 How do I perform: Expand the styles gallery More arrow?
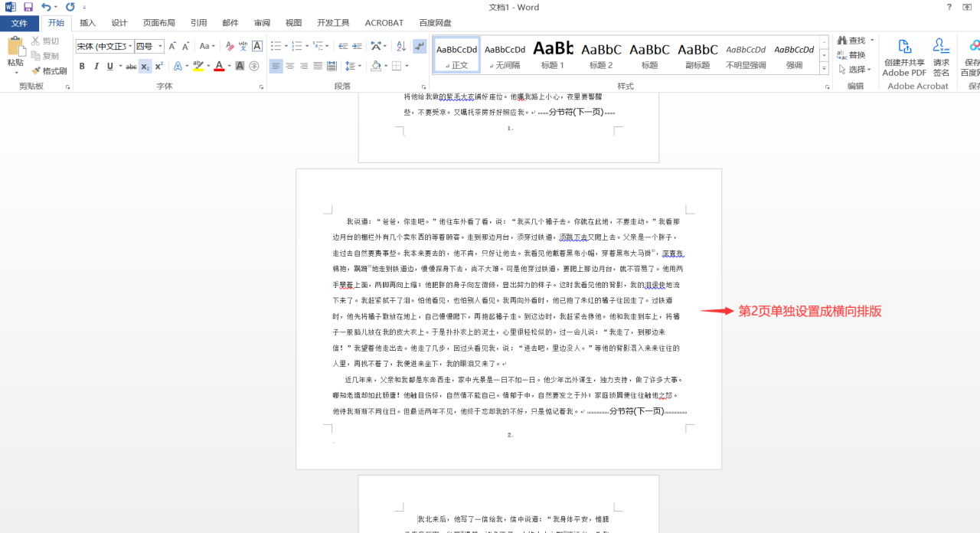825,69
